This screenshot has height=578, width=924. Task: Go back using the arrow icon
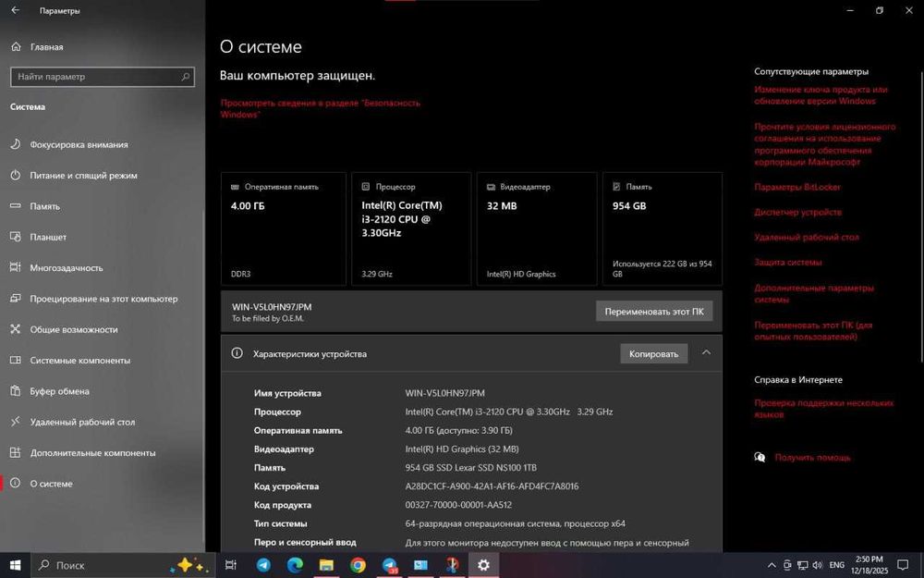tap(16, 10)
